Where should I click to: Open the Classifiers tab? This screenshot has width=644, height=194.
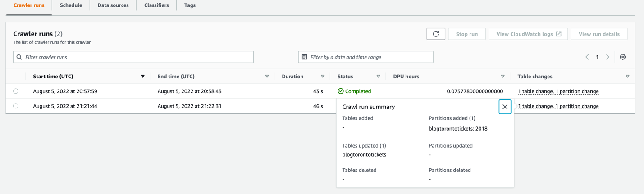[x=156, y=5]
